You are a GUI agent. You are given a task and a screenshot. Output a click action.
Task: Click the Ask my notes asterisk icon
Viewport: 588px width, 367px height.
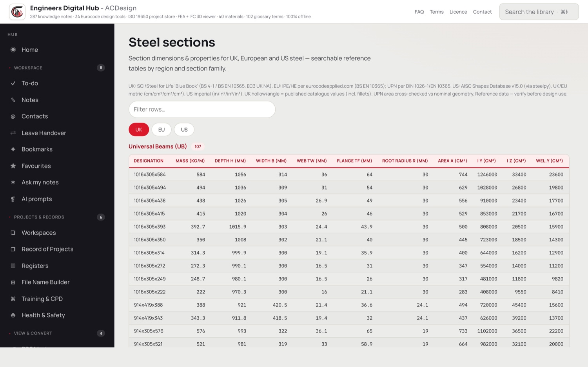tap(13, 183)
